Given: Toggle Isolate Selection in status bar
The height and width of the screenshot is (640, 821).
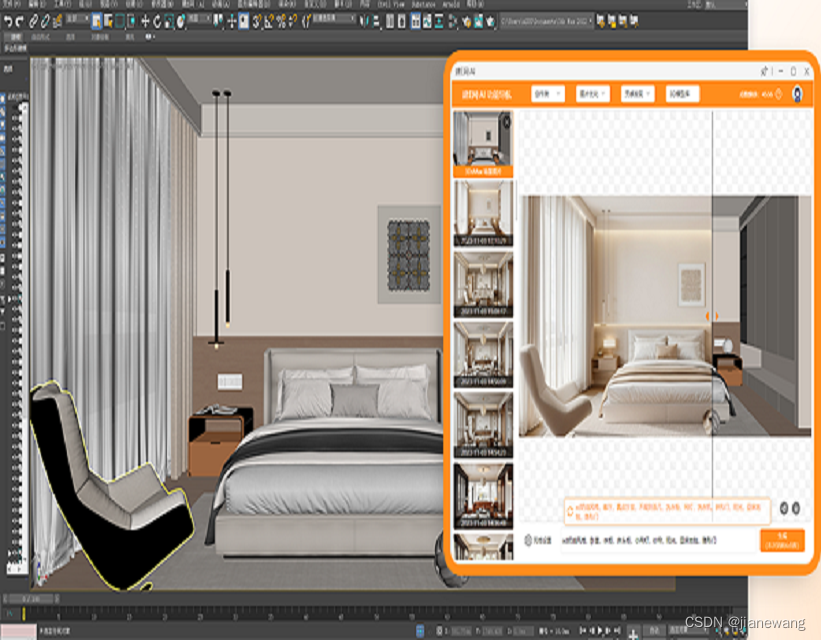Looking at the screenshot, I should coord(420,631).
